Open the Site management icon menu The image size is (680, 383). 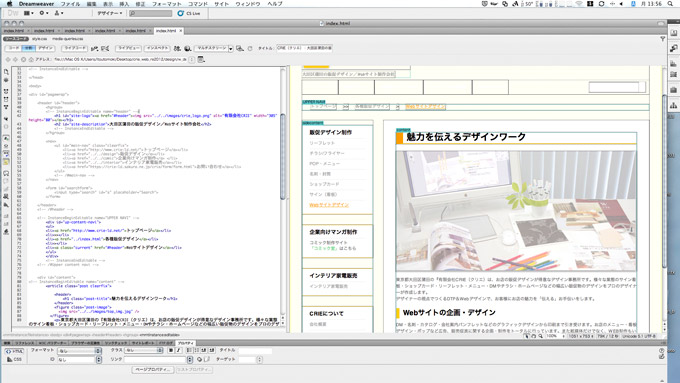point(59,13)
